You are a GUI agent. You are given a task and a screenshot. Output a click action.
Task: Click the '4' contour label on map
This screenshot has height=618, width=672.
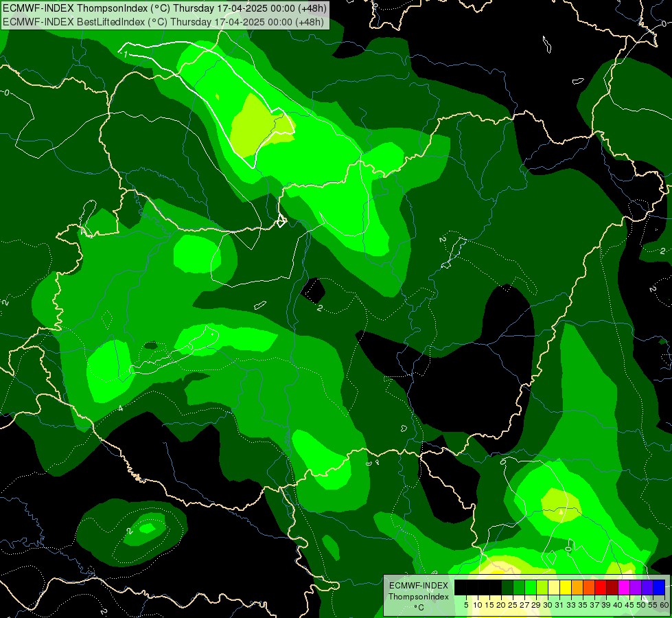click(120, 409)
